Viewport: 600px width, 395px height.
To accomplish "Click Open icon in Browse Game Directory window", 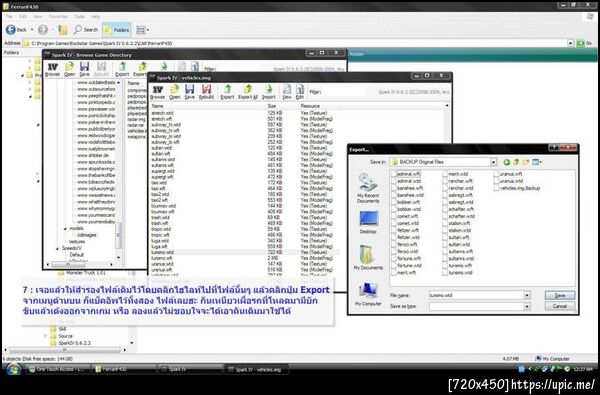I will [69, 69].
